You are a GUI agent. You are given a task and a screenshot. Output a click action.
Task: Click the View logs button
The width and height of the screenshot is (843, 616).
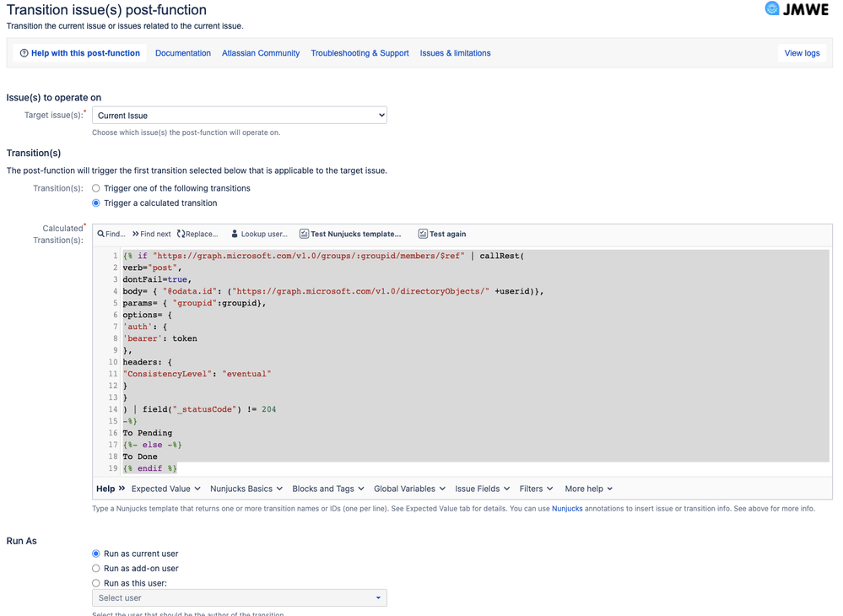802,53
